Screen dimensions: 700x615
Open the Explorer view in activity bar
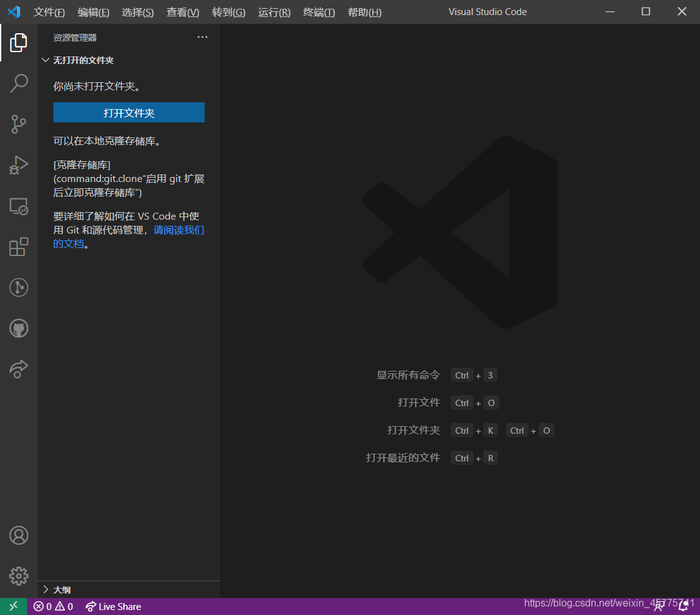(19, 43)
